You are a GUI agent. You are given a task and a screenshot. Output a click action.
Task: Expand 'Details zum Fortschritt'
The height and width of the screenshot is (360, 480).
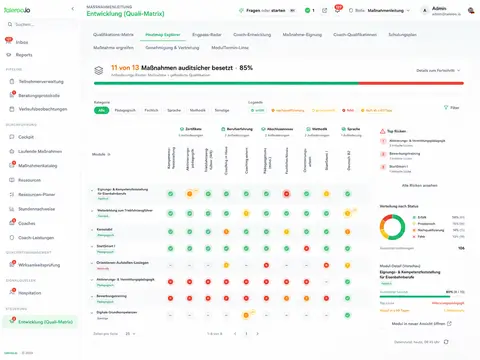point(438,71)
